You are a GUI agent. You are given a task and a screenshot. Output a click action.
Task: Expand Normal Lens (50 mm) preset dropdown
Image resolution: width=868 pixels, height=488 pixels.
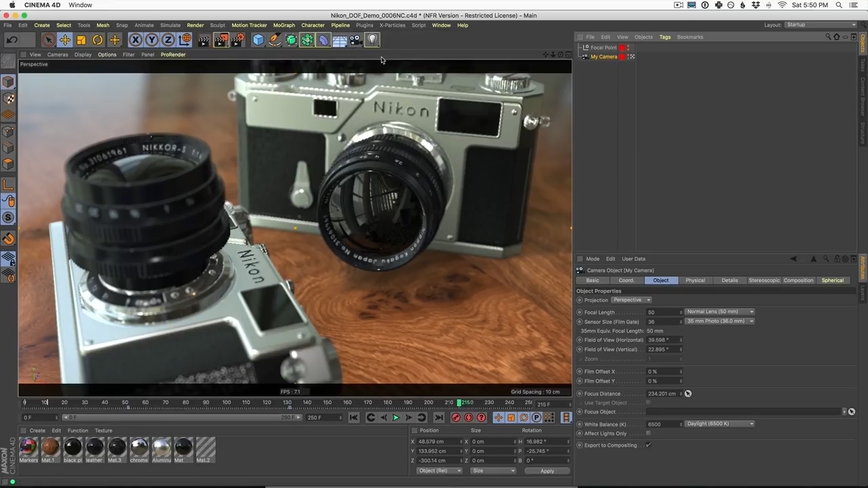(x=719, y=312)
